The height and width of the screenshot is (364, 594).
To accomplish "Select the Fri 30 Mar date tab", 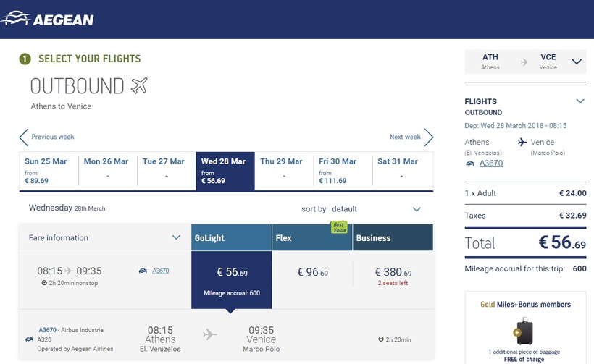I will click(x=343, y=171).
